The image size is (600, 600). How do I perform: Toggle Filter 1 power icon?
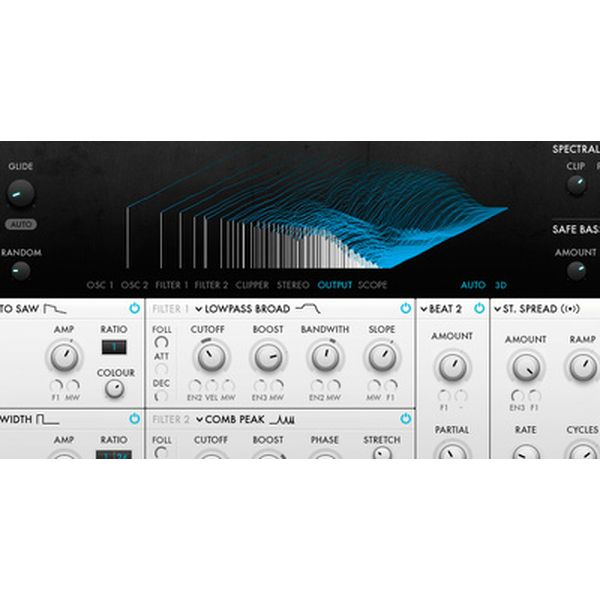pyautogui.click(x=405, y=308)
